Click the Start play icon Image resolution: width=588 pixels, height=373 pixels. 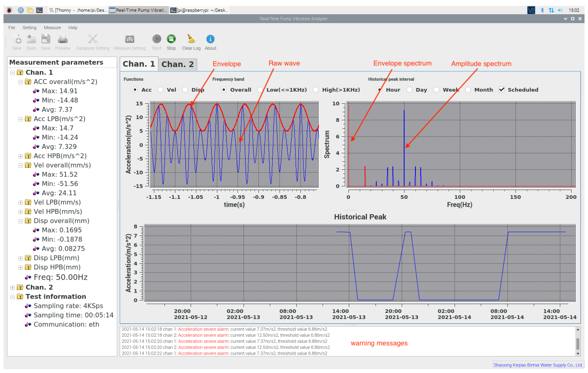pos(156,39)
